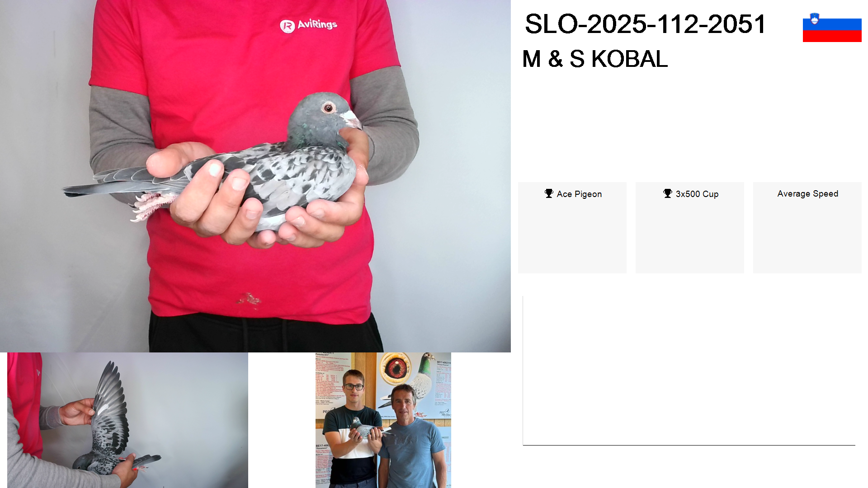This screenshot has height=488, width=868.
Task: Click ring number SLO-2025-112-2051
Action: 645,24
